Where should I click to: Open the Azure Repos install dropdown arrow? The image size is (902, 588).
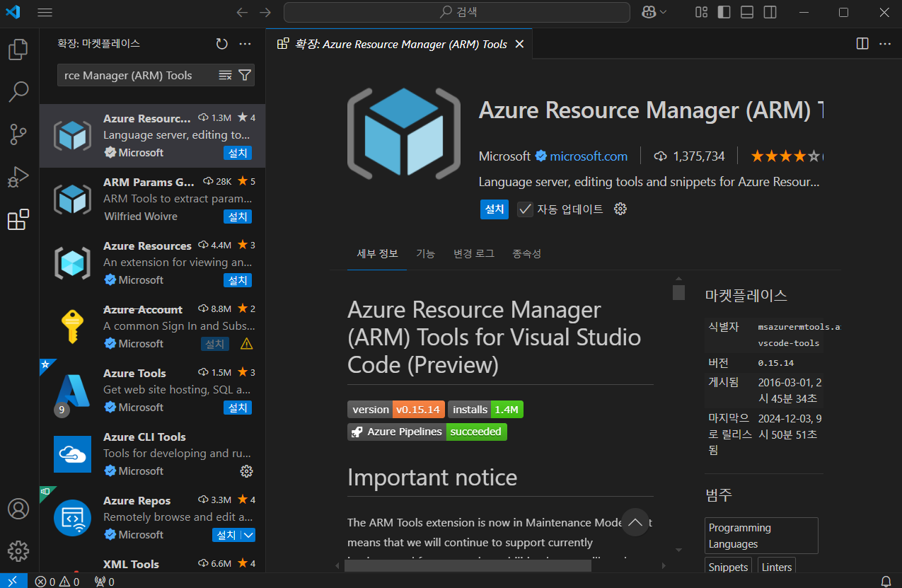point(248,535)
